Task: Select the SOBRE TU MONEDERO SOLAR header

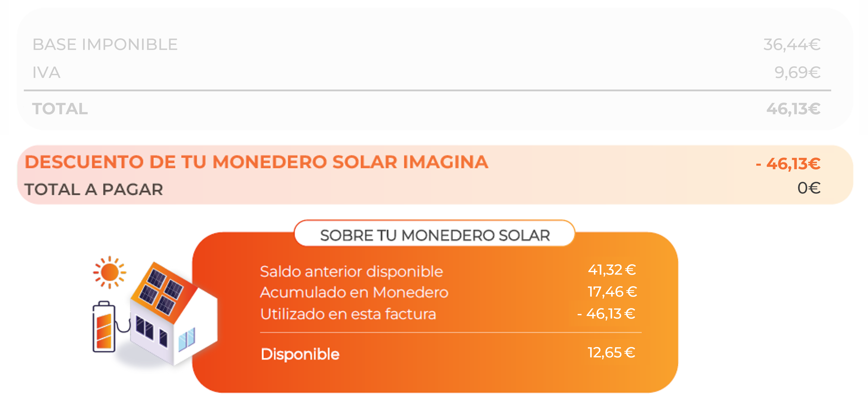Action: click(435, 235)
